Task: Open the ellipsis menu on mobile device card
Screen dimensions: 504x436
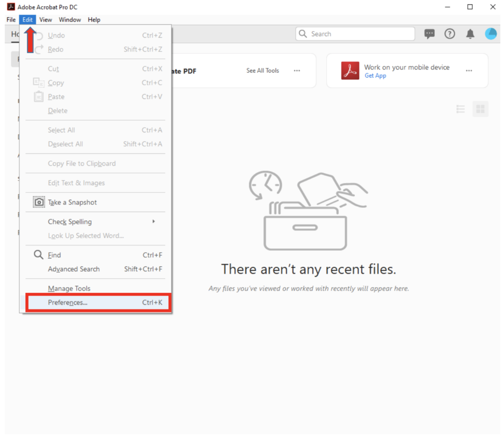Action: 469,70
